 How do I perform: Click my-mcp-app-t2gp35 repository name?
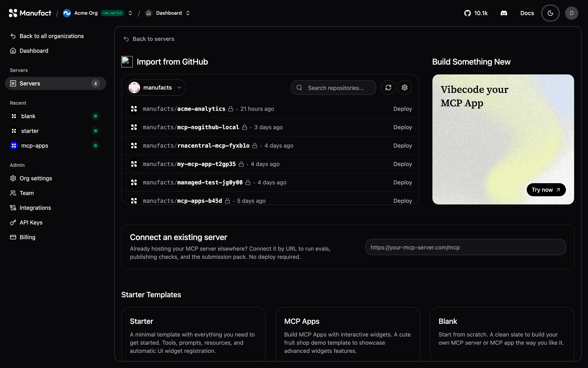pyautogui.click(x=206, y=164)
